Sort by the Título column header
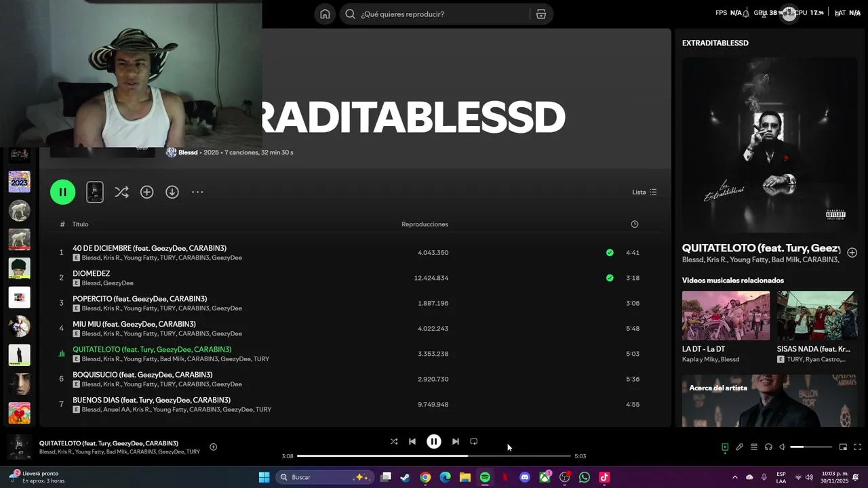The image size is (868, 488). pos(81,224)
